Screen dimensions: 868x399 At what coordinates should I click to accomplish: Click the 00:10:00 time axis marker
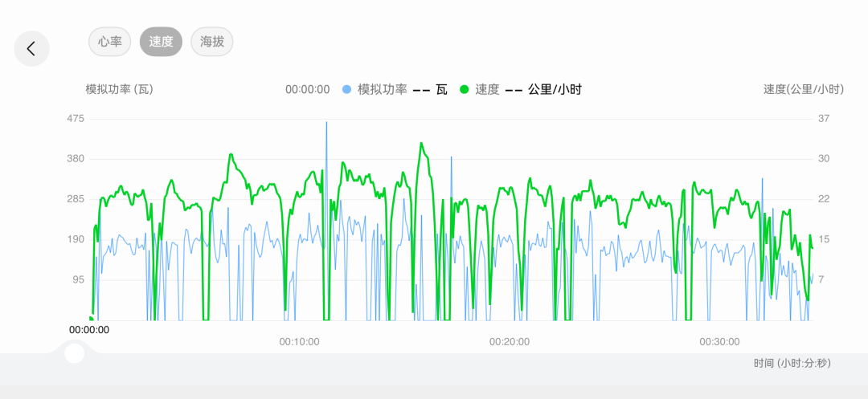[299, 341]
